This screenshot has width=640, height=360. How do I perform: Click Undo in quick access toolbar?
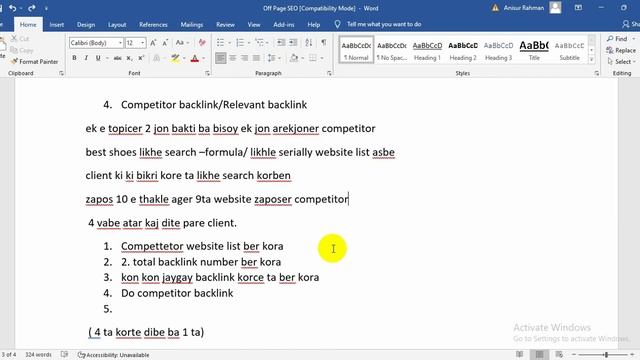click(x=13, y=8)
